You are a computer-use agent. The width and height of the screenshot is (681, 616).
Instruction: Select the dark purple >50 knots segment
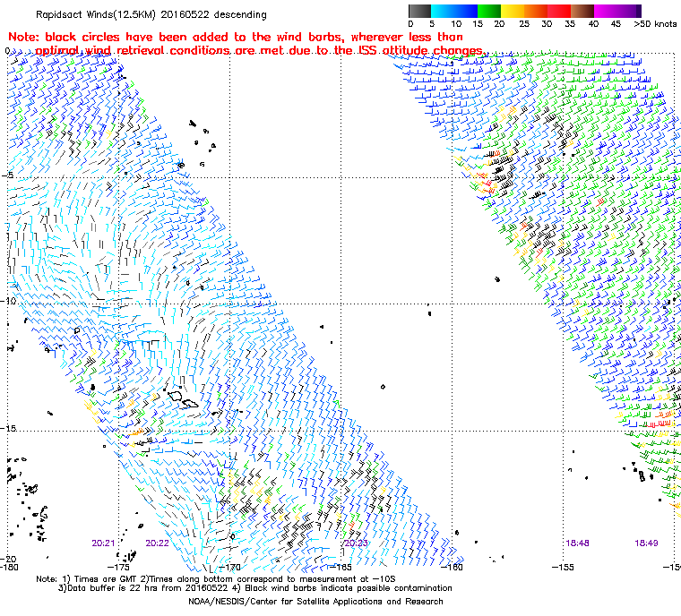pyautogui.click(x=638, y=11)
